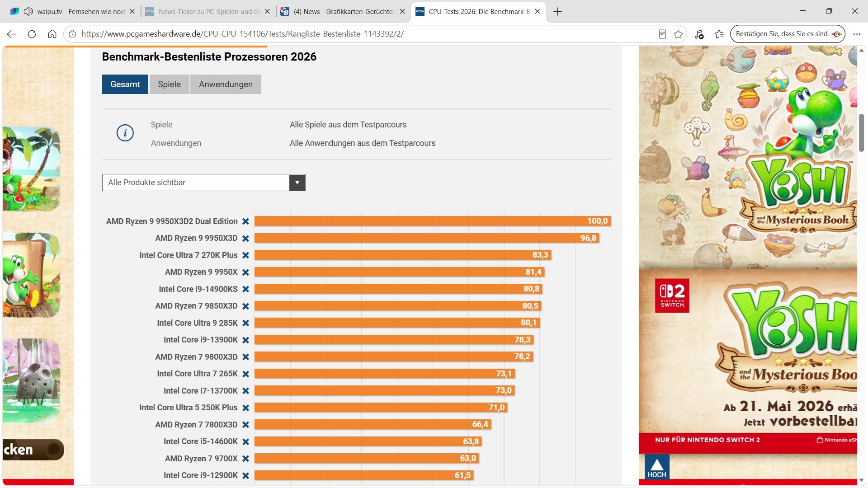Open the browser home page
The width and height of the screenshot is (868, 488).
tap(52, 34)
